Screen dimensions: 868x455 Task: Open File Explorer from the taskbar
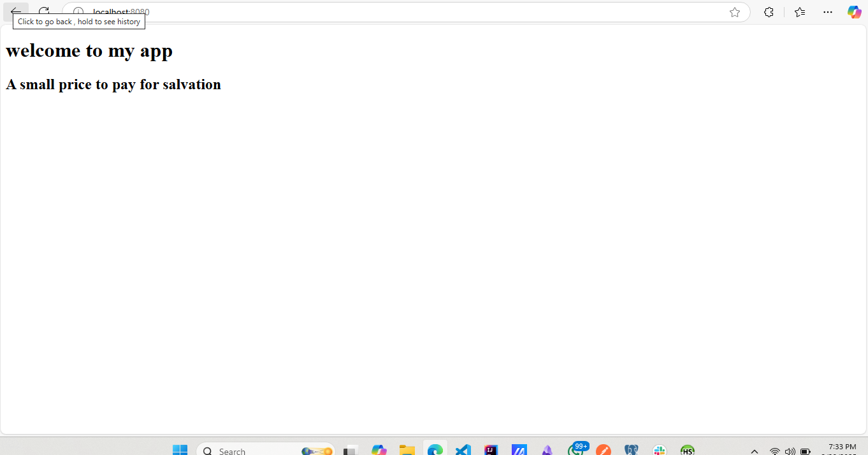pyautogui.click(x=407, y=450)
